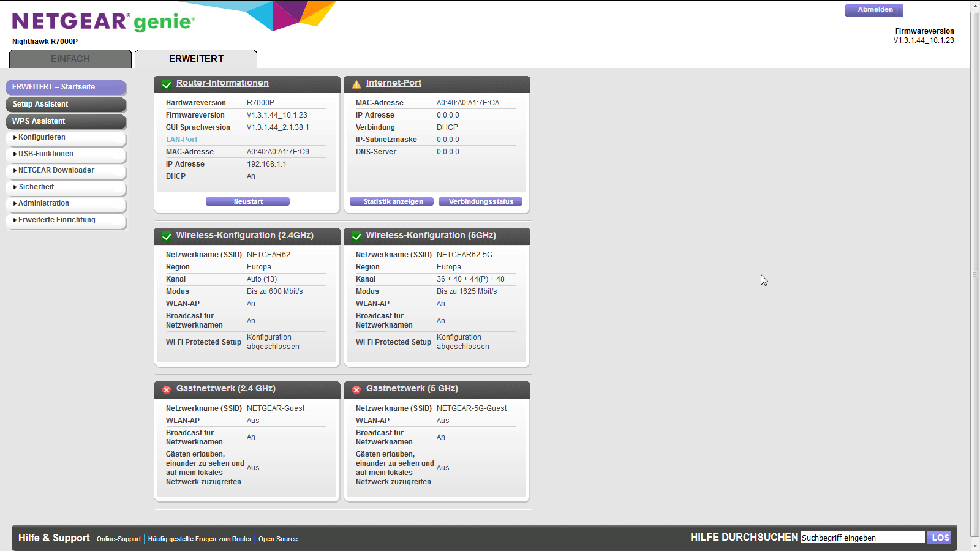
Task: Click LAN MAC address A0:40:A0:A1:7E:C9
Action: coord(278,152)
